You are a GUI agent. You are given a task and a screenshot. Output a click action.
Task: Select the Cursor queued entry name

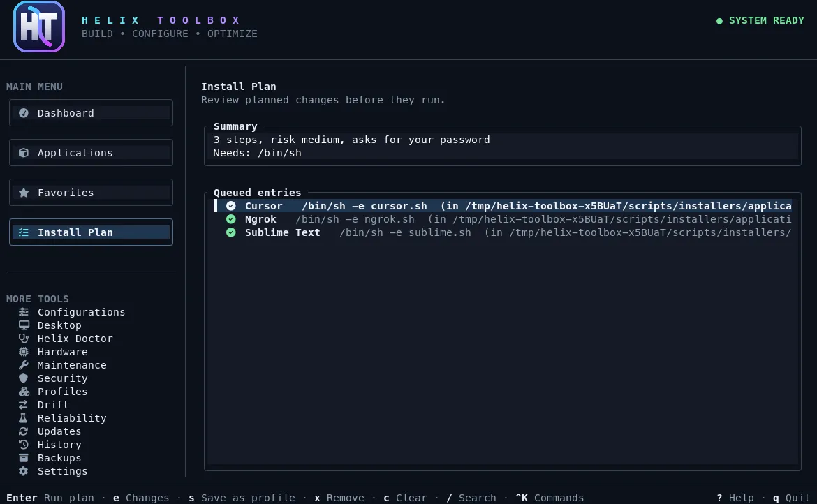264,206
